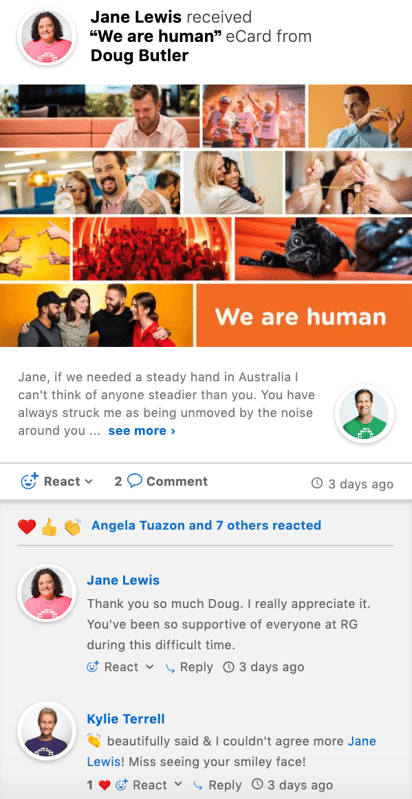Open Angela Tuazon and 7 others reacted
The image size is (412, 799).
[206, 525]
